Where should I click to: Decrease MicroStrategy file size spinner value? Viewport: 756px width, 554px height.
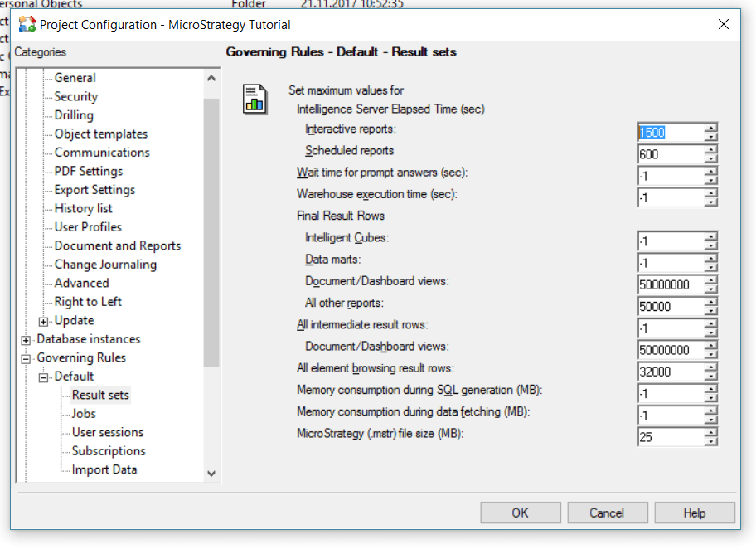[710, 441]
